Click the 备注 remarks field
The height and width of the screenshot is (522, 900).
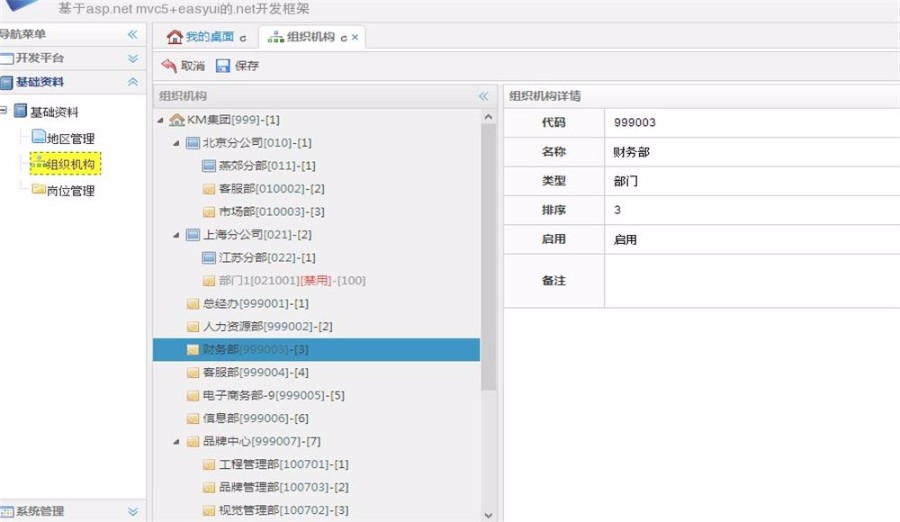coord(752,281)
